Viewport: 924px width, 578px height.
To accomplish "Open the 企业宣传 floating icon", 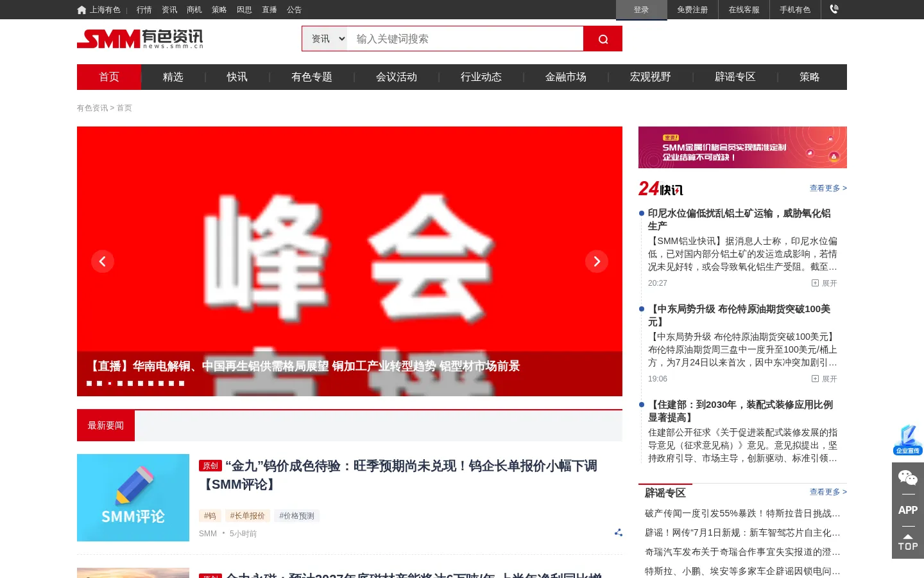I will click(x=908, y=440).
